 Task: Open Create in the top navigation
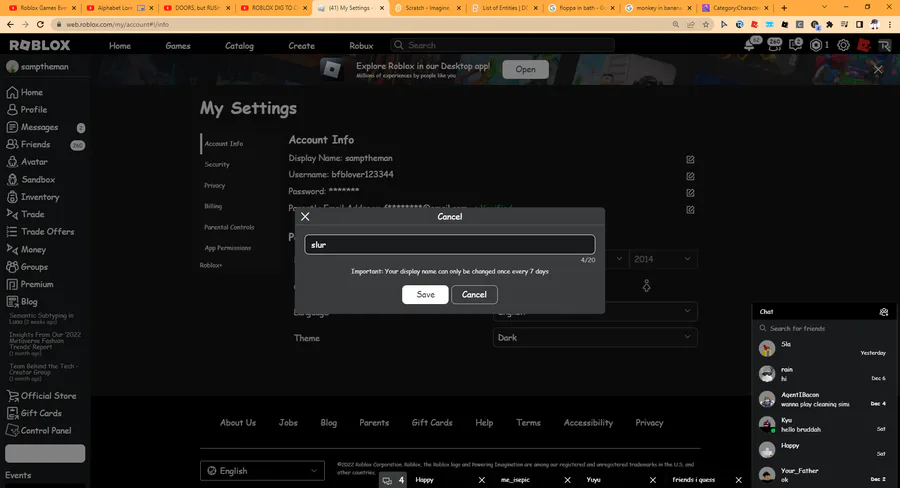tap(301, 45)
